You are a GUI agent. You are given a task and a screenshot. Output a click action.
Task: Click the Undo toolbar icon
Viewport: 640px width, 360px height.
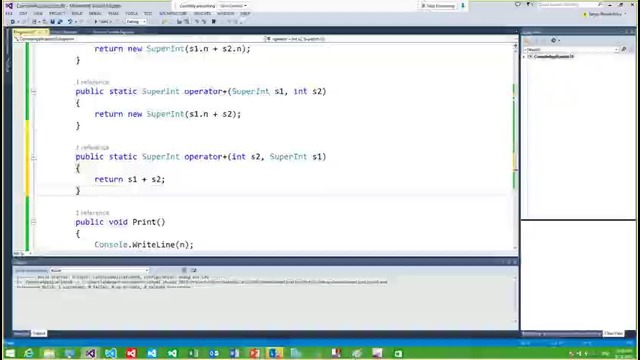(x=70, y=22)
